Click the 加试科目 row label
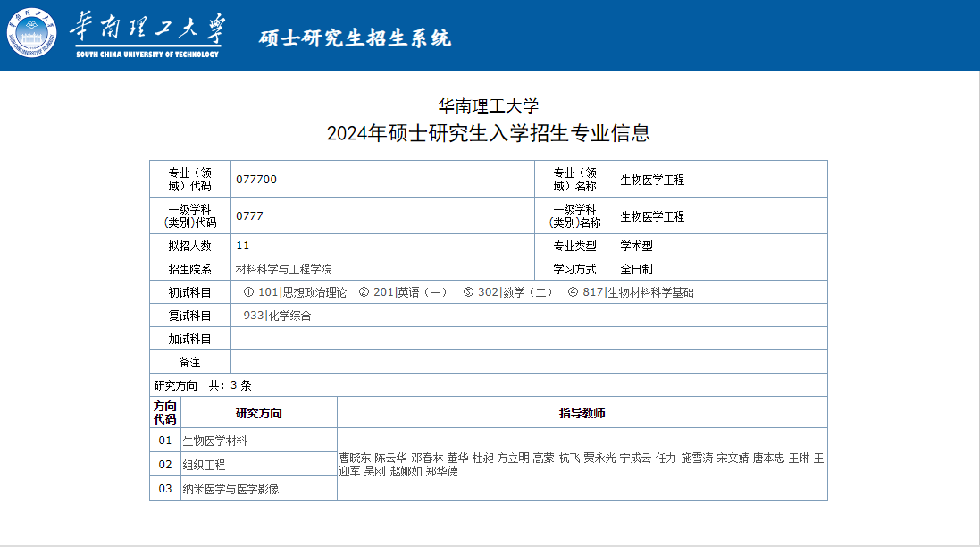The width and height of the screenshot is (980, 547). click(x=190, y=339)
